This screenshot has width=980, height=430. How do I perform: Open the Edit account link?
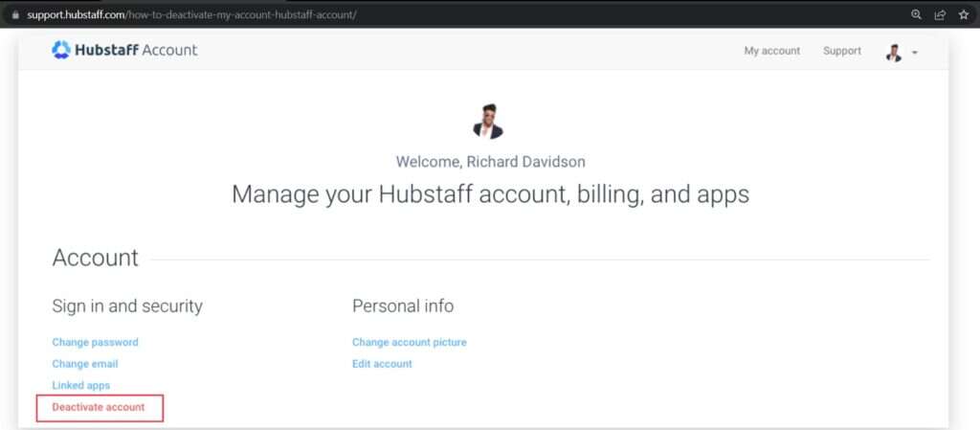click(382, 364)
